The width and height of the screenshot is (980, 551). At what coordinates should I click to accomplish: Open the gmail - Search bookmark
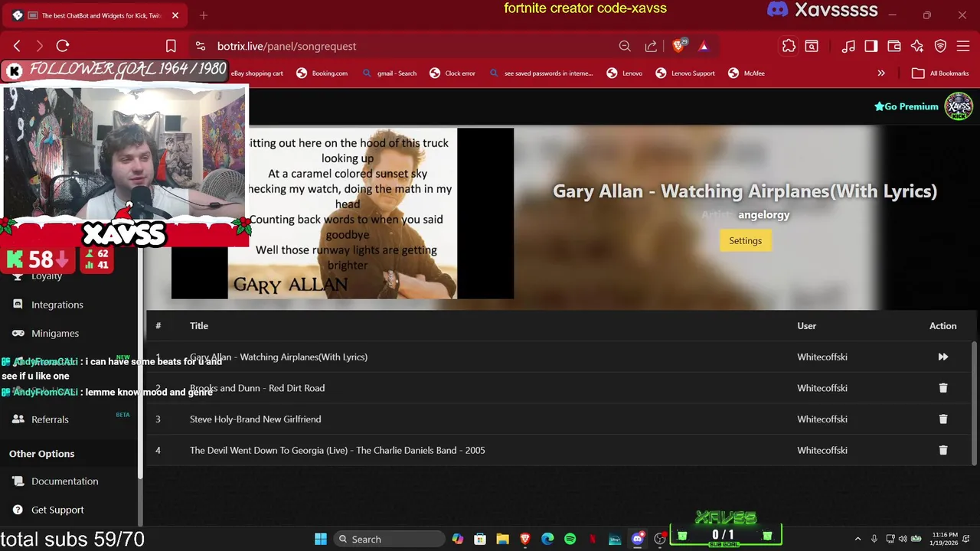tap(389, 73)
